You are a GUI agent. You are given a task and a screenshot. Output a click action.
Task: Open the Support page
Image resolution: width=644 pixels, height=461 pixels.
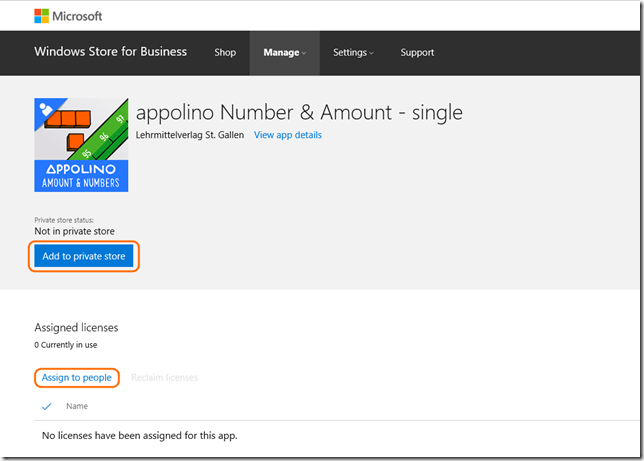[417, 53]
